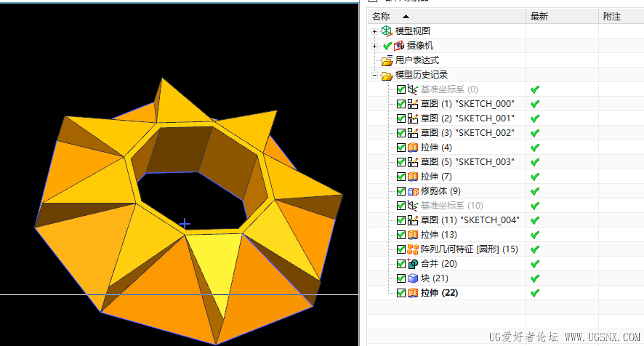The height and width of the screenshot is (346, 644).
Task: Select the 模型视图 row label
Action: (x=413, y=31)
